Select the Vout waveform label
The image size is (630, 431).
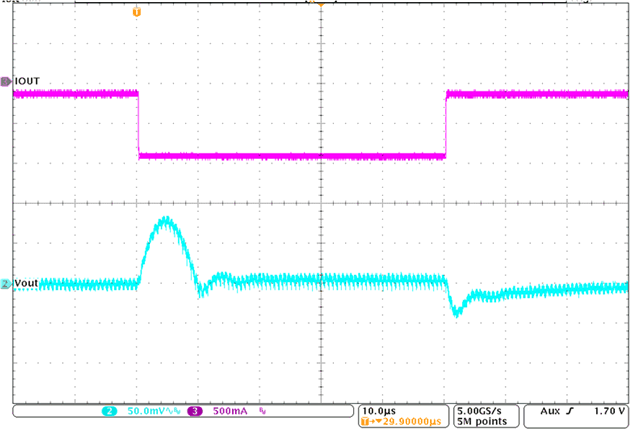point(27,284)
